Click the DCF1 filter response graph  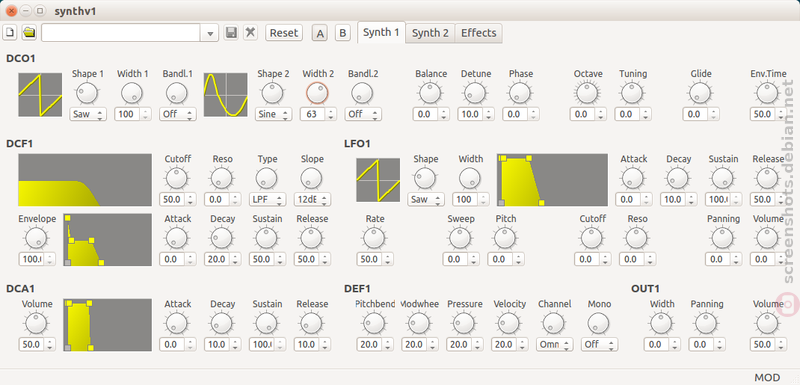[85, 180]
